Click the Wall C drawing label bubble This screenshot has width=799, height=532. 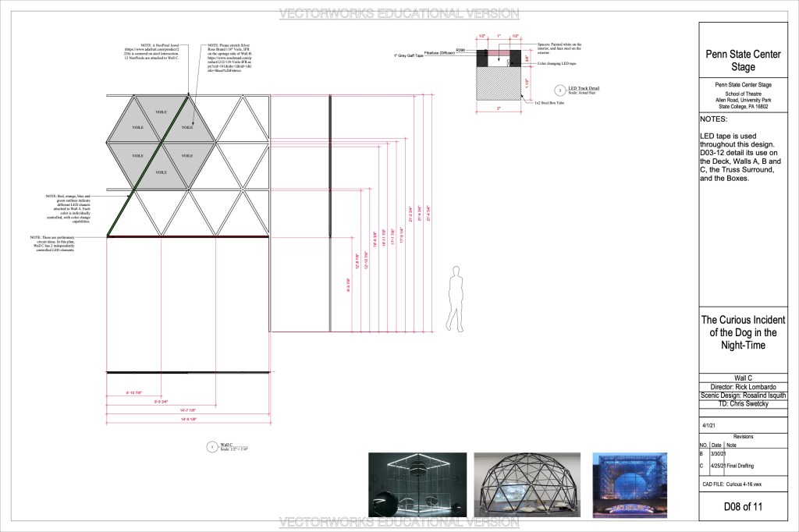click(x=211, y=447)
